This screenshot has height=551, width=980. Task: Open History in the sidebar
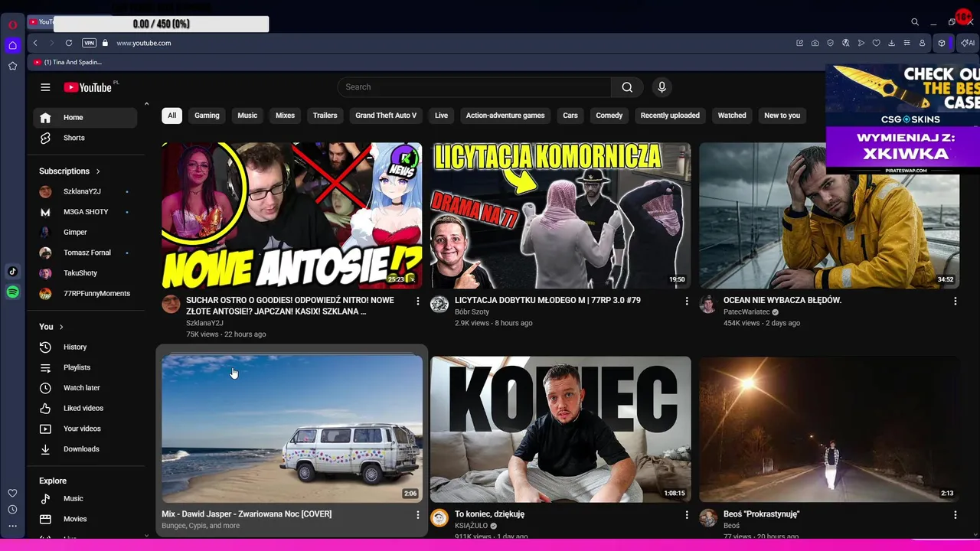(x=85, y=347)
